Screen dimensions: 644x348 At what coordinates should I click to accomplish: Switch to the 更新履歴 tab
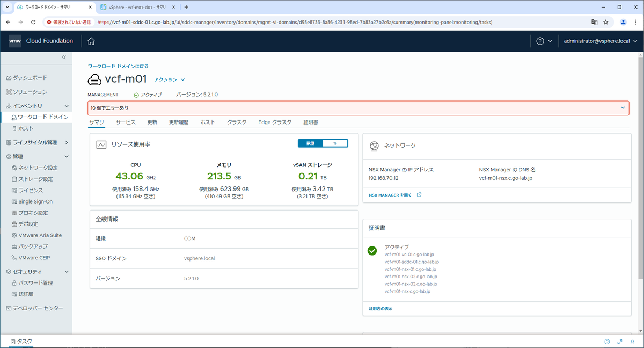click(179, 122)
